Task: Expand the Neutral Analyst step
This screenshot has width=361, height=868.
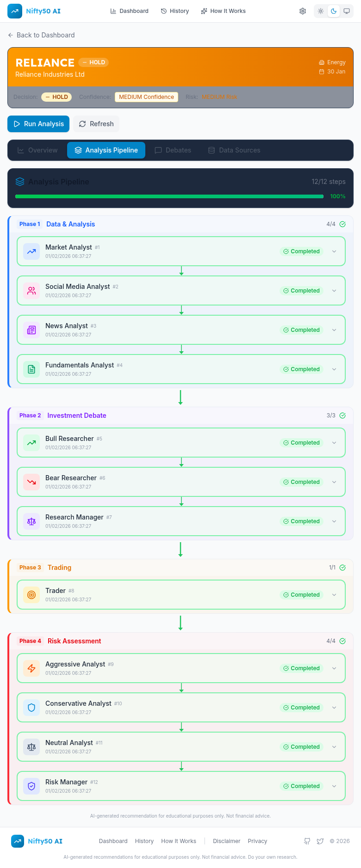Action: pos(334,747)
